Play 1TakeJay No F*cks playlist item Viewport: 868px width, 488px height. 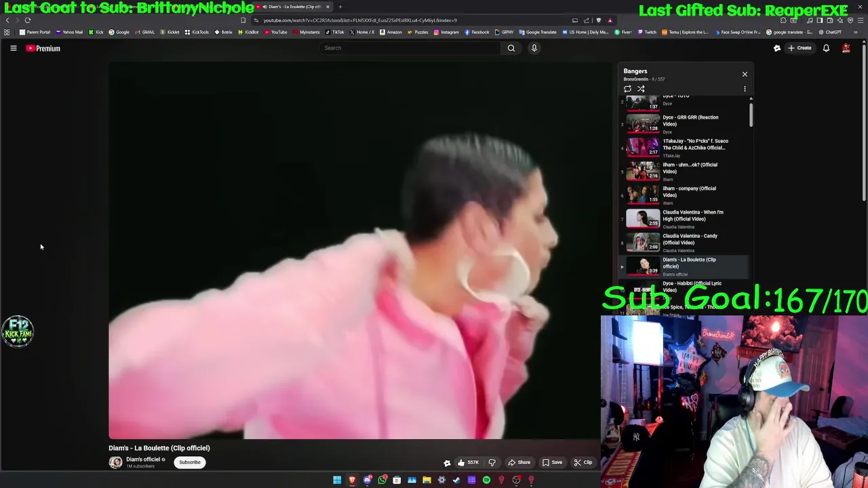click(683, 148)
